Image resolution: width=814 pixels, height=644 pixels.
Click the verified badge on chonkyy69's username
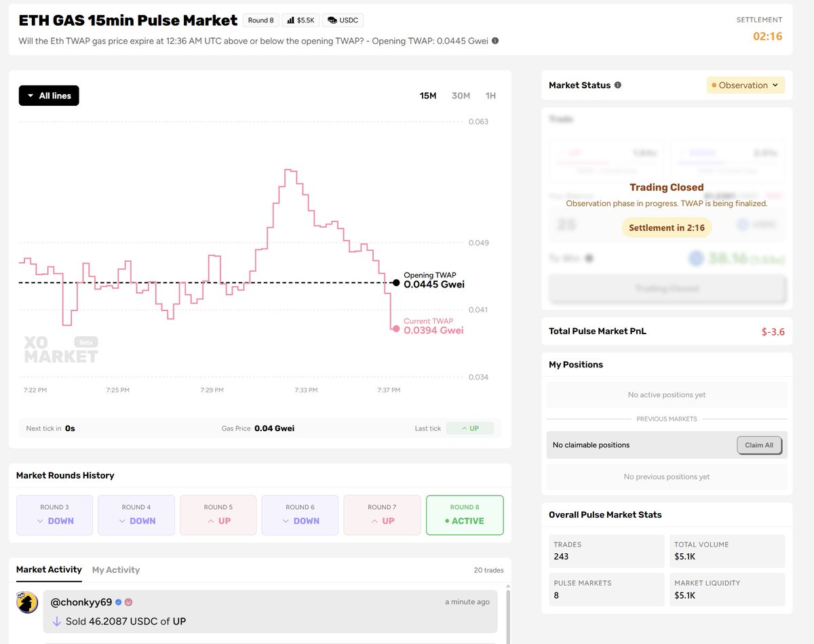(x=118, y=602)
